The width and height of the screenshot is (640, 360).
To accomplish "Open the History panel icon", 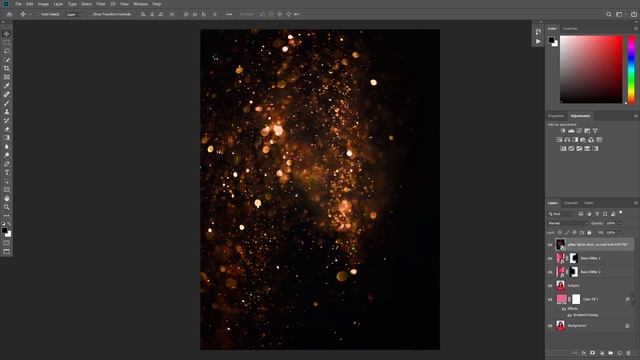I will point(538,31).
